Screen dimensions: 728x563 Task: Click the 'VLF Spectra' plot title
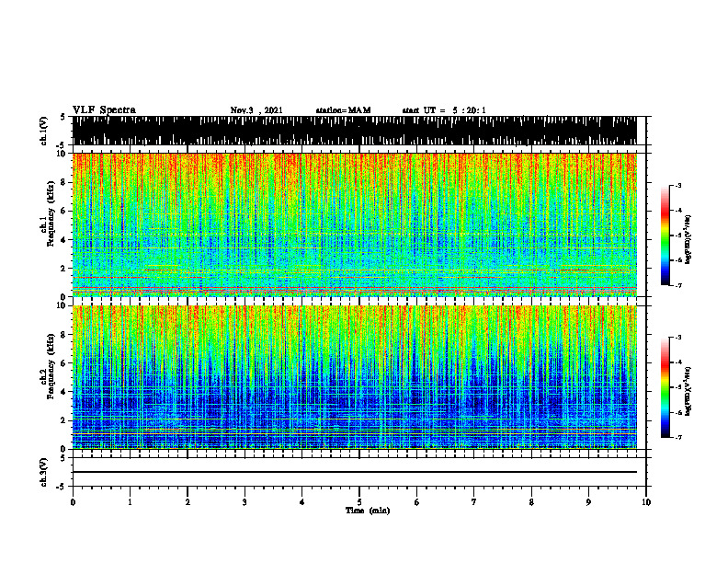tap(104, 109)
